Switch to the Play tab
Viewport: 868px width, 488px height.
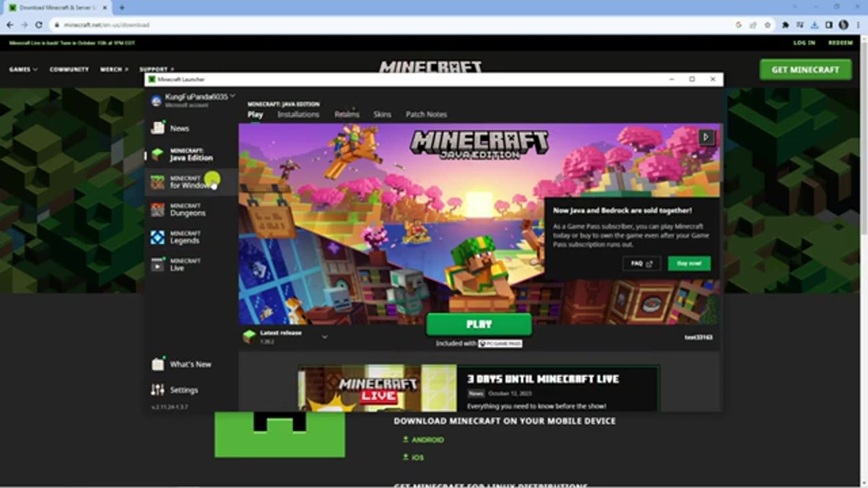[x=255, y=115]
